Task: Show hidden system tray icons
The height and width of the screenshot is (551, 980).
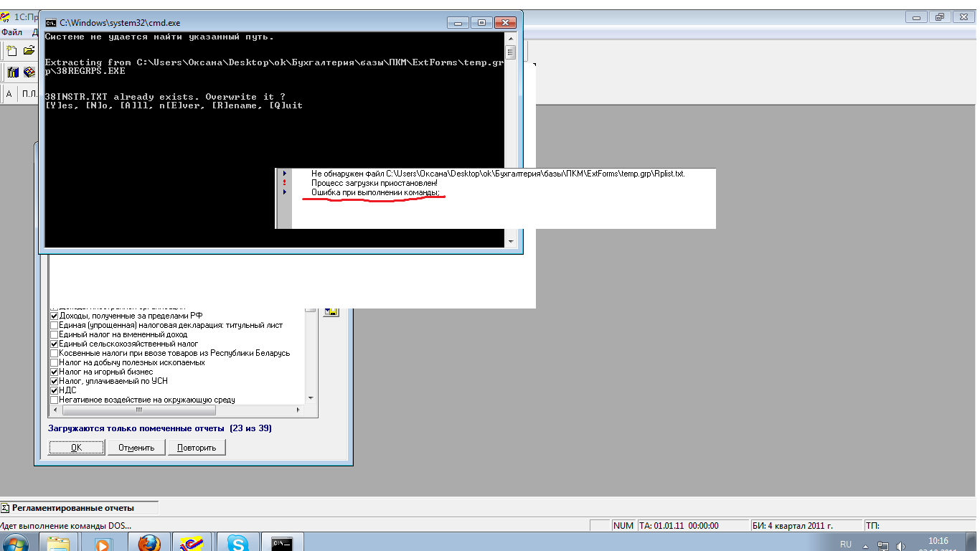Action: click(x=866, y=546)
